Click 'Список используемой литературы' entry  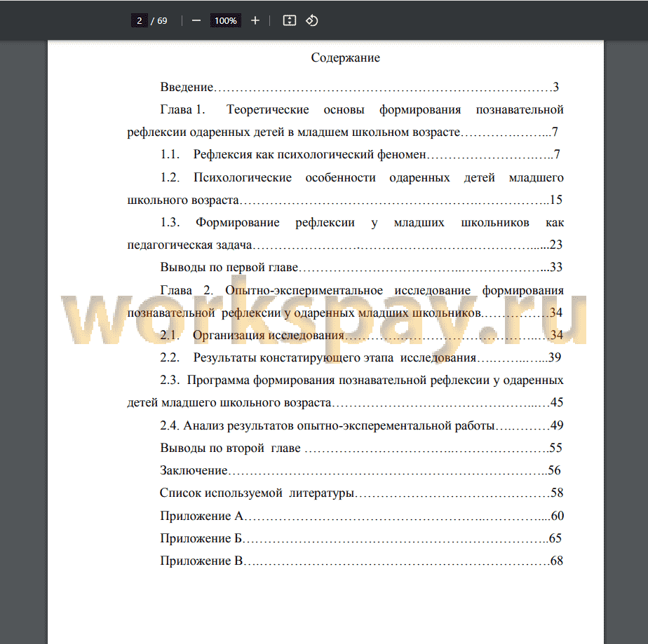362,493
